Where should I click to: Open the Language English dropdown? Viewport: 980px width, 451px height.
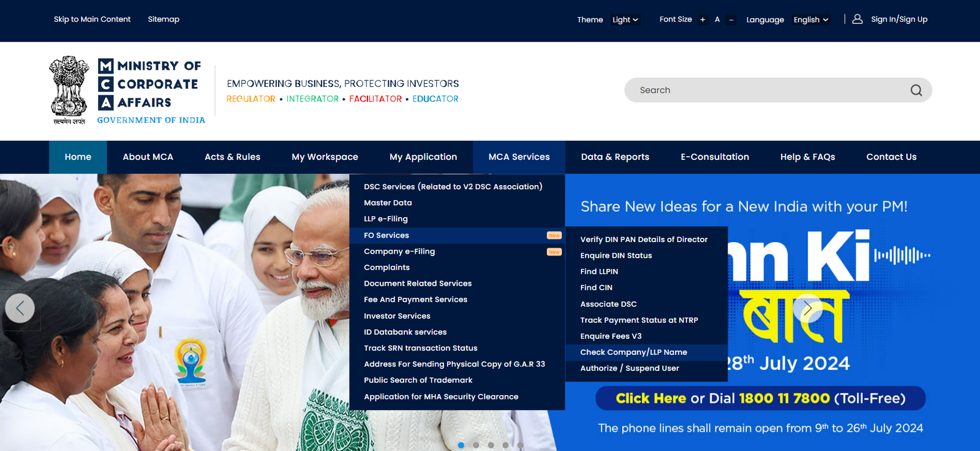810,20
